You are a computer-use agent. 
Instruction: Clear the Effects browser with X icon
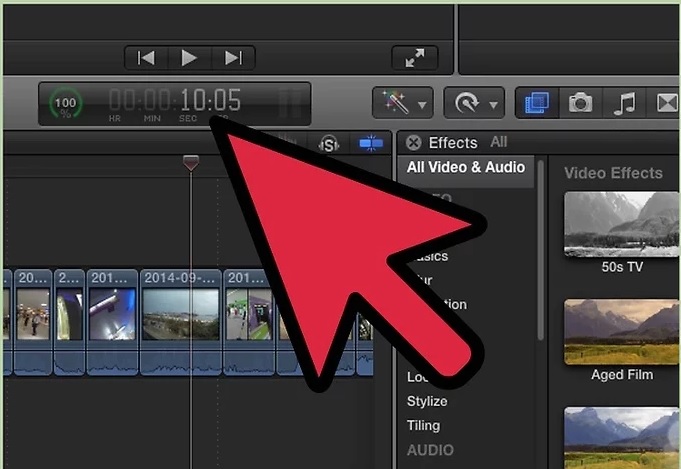(x=413, y=142)
